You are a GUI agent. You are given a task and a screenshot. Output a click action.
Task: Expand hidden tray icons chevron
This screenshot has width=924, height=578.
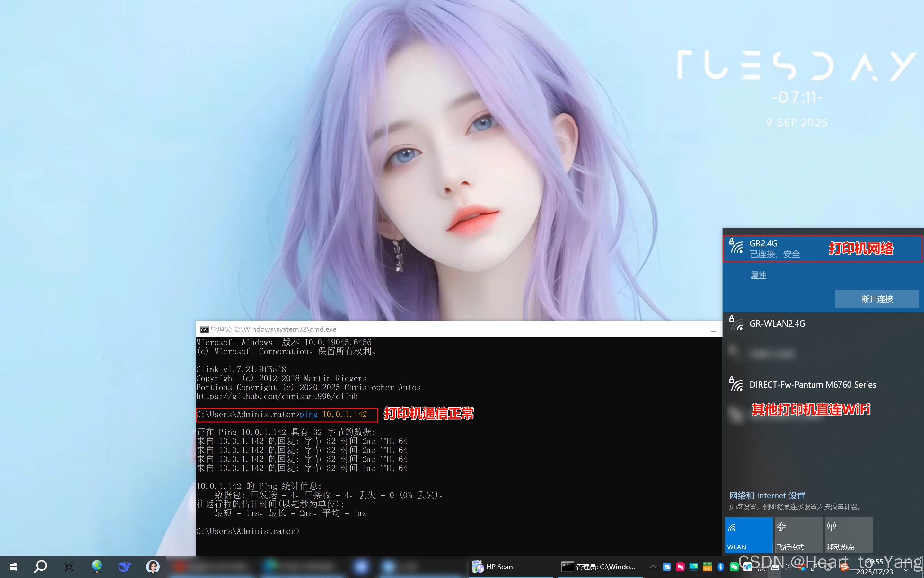[x=653, y=566]
